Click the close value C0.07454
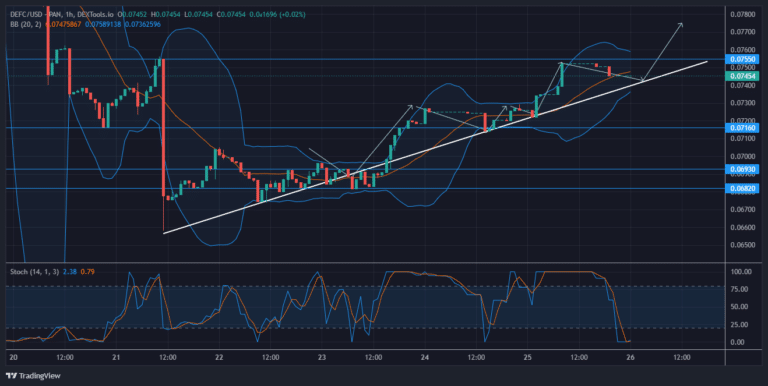This screenshot has height=386, width=768. [x=231, y=15]
